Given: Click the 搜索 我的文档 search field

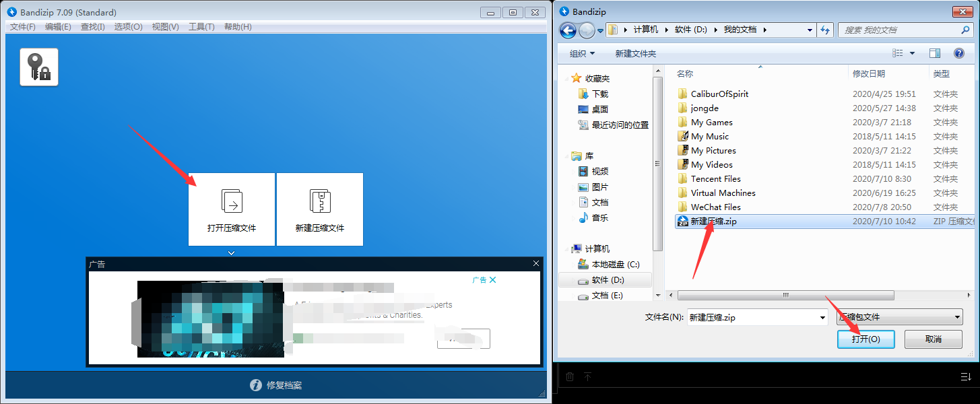Looking at the screenshot, I should [906, 30].
